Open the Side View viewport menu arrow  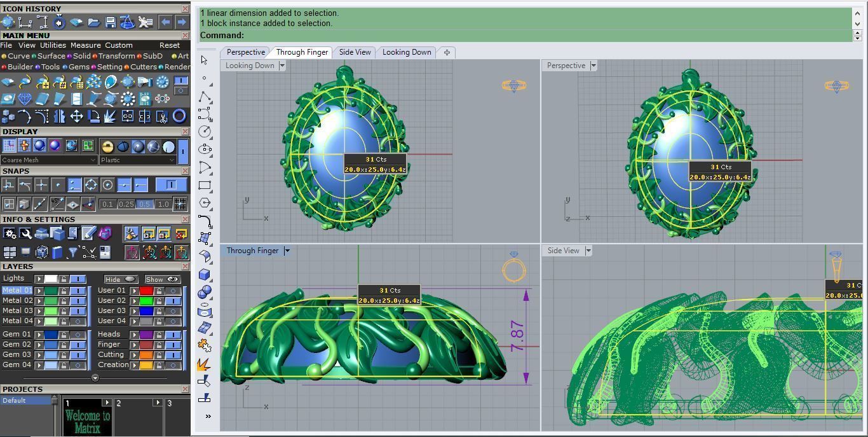(x=588, y=251)
